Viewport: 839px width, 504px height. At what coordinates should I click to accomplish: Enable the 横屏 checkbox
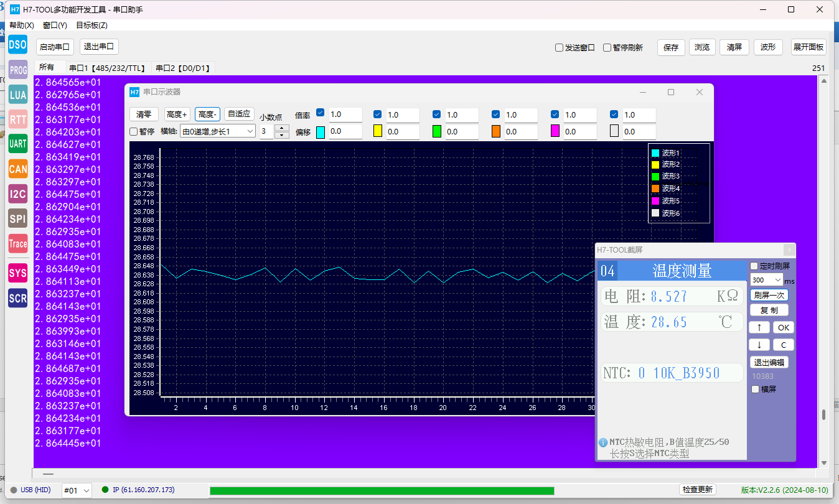(756, 389)
